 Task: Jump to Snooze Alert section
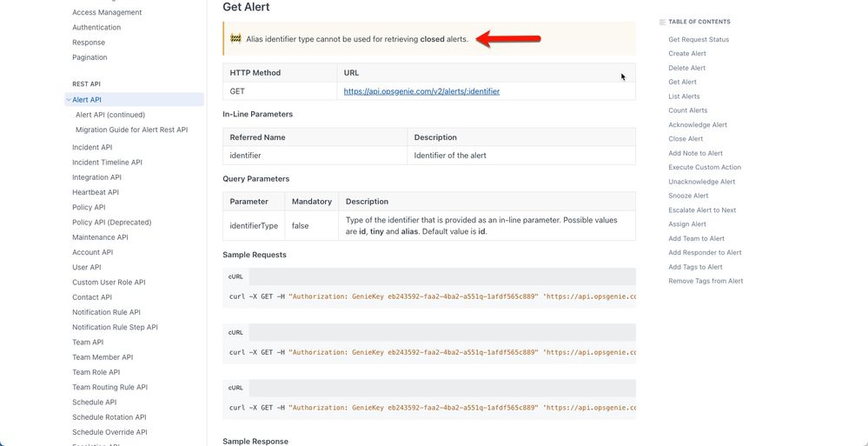pos(688,196)
